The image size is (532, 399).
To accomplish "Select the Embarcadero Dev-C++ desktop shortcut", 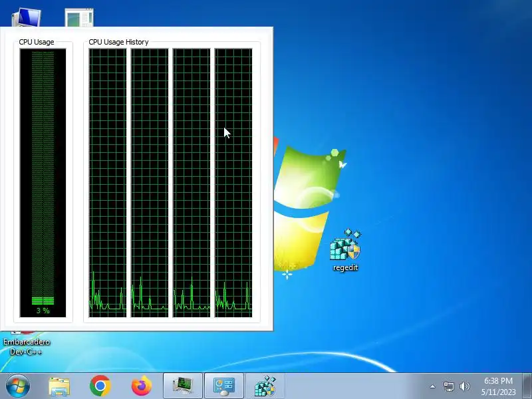I will tap(27, 343).
